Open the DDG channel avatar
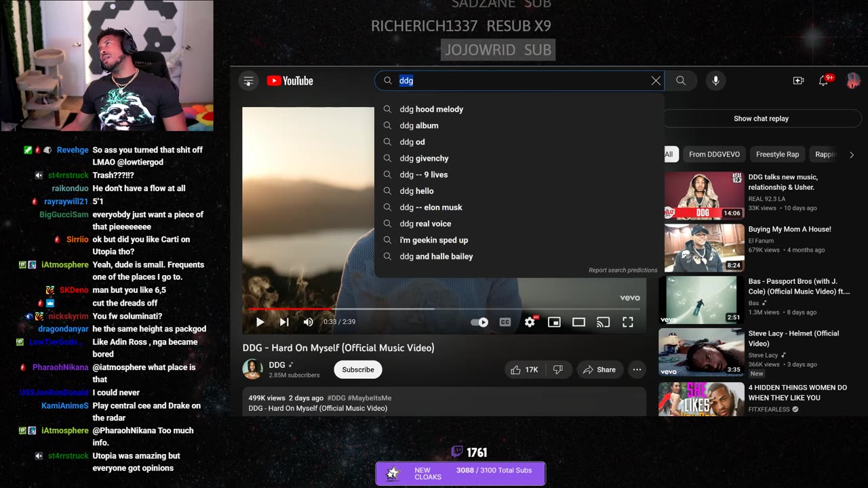Viewport: 868px width, 488px height. coord(253,369)
